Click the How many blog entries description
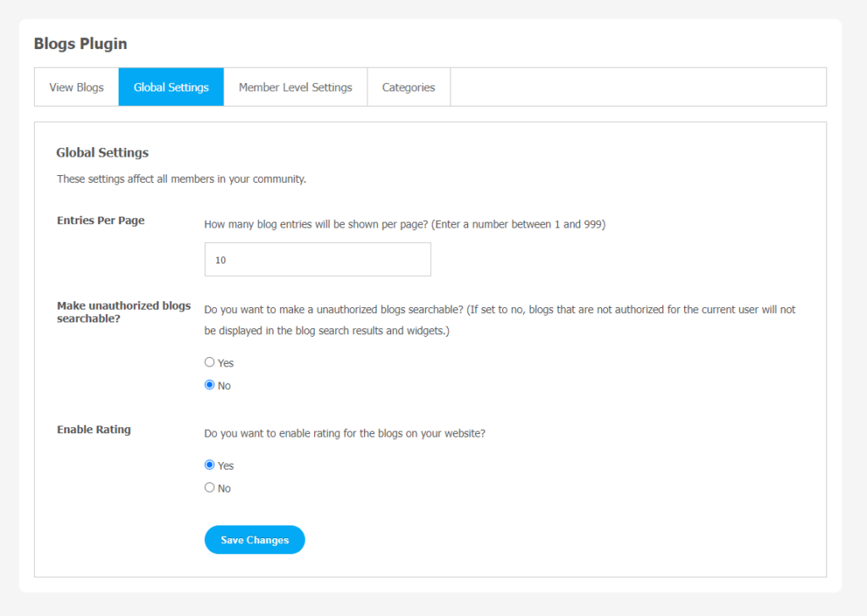Viewport: 867px width, 616px height. (405, 224)
